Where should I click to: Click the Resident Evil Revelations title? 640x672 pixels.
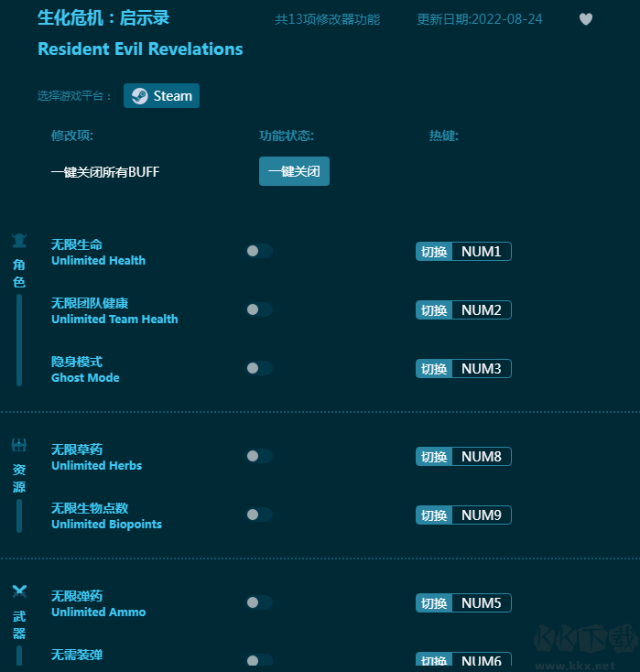(140, 49)
